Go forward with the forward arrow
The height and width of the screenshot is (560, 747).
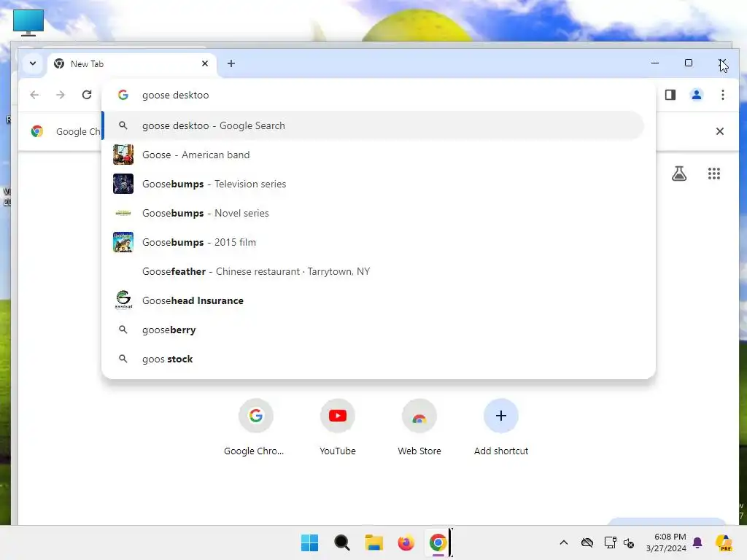(61, 95)
